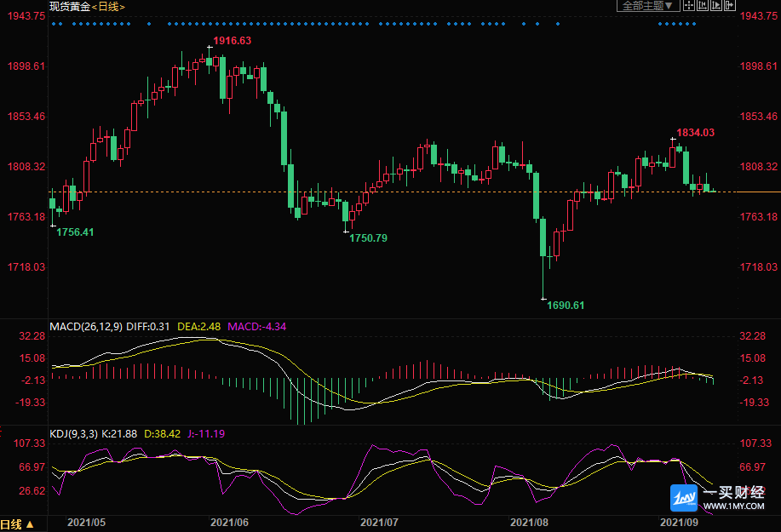Open the 日线 period selector at bottom
781x532 pixels.
pos(17,524)
